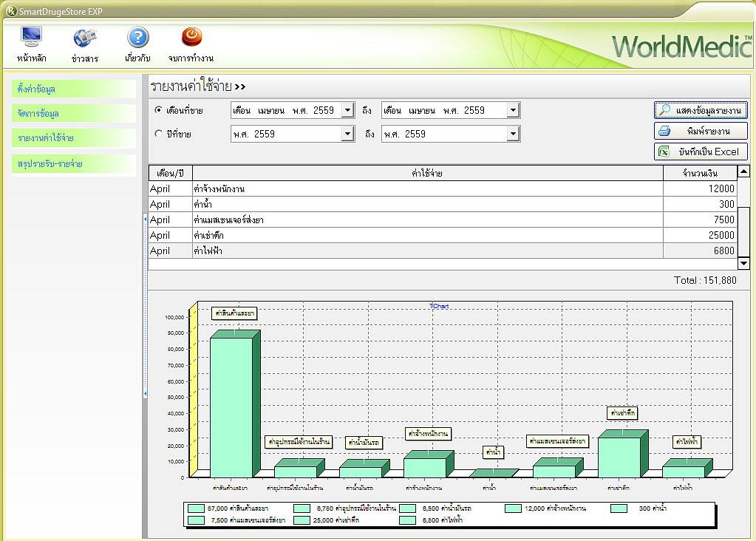Click the จัดการข้อมูล sidebar item

coord(73,114)
